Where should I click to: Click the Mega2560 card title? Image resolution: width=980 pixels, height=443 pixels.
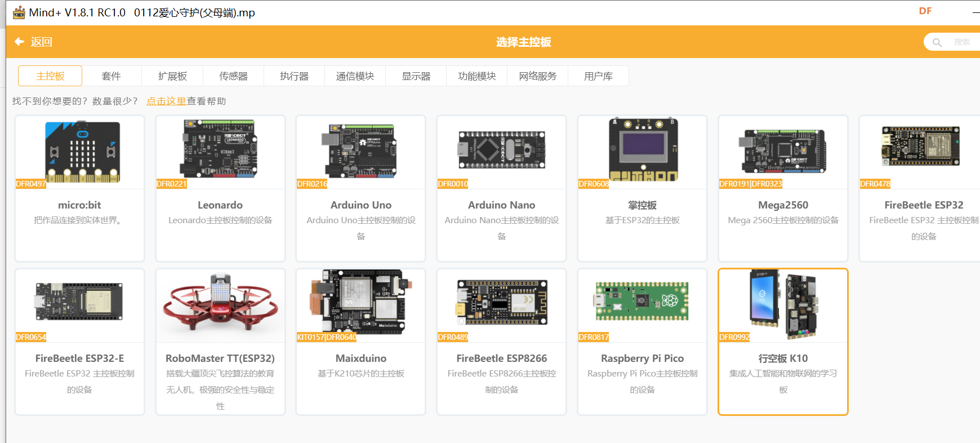point(783,205)
